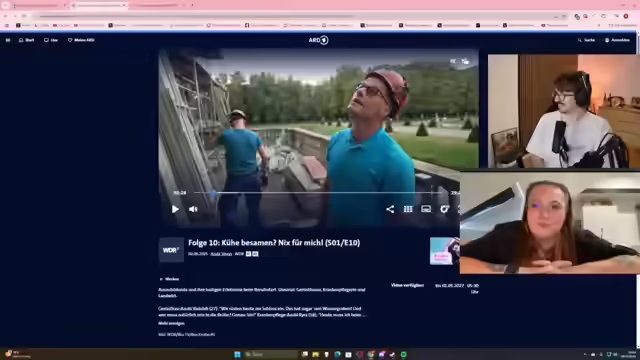Image resolution: width=640 pixels, height=360 pixels.
Task: Open the hamburger menu
Action: pos(8,40)
